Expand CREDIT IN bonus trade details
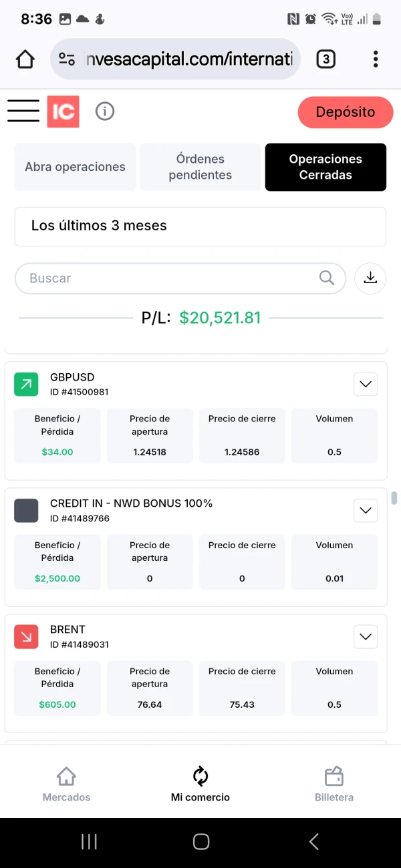Viewport: 401px width, 868px height. pos(366,511)
